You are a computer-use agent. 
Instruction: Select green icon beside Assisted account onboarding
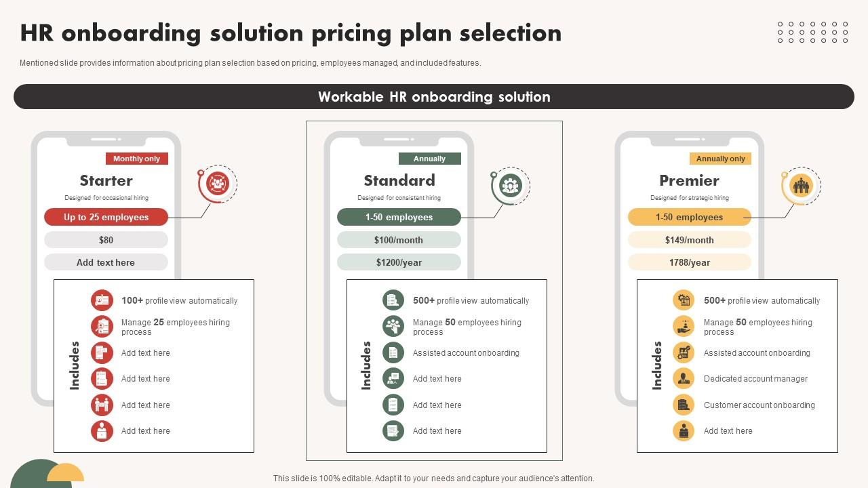pos(393,352)
